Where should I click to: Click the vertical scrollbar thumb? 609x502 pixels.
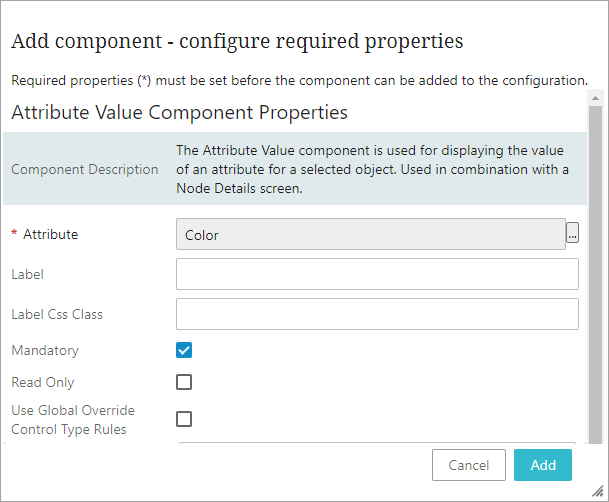tap(595, 274)
